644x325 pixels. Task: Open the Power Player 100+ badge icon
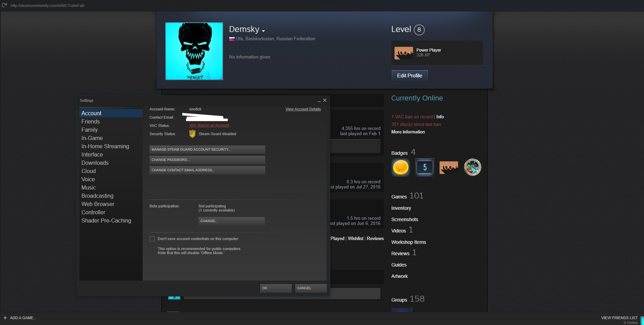tap(404, 53)
